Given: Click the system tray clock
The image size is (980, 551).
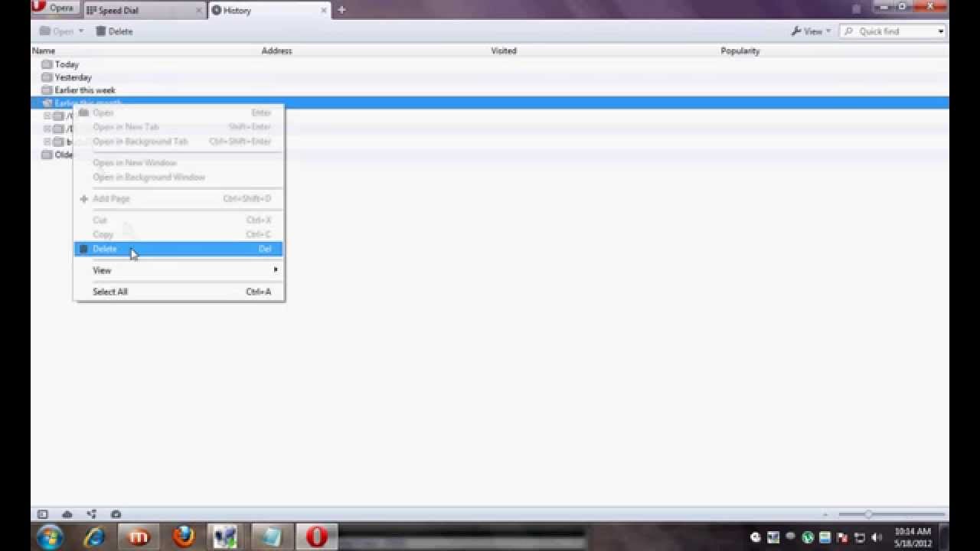Looking at the screenshot, I should click(913, 537).
